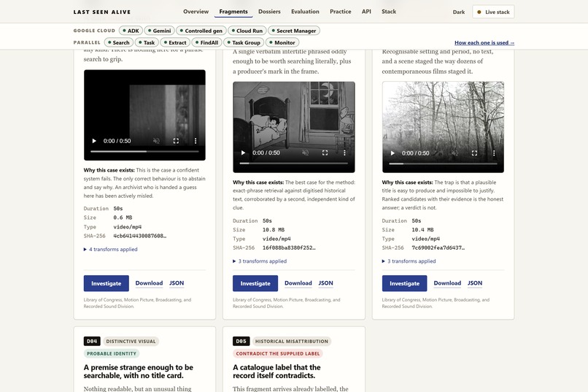Open JSON for the 0.6 MB fragment

[x=177, y=283]
